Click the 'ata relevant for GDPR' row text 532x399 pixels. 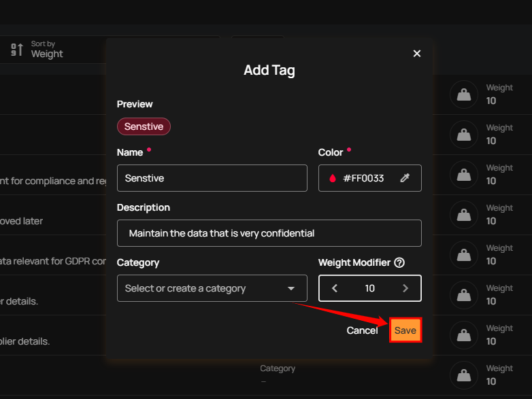[x=53, y=261]
